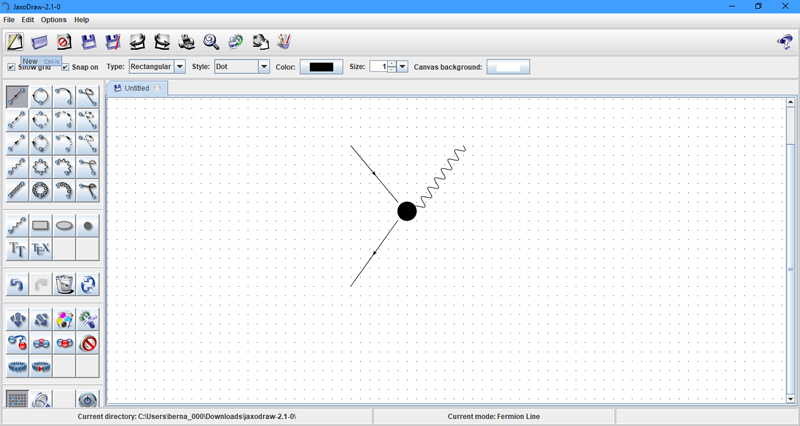
Task: Open the File menu
Action: click(x=9, y=20)
